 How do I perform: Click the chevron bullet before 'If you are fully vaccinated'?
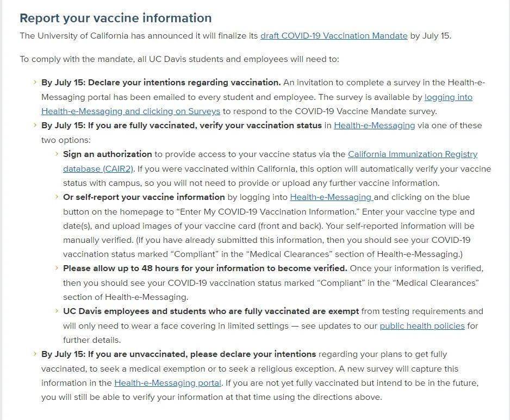[35, 125]
